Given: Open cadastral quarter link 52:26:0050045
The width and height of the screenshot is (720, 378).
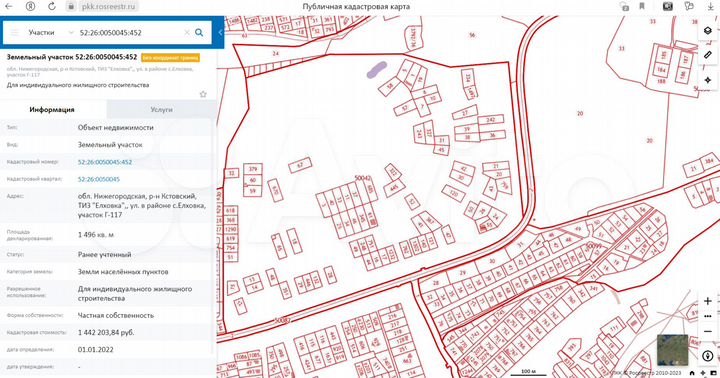Looking at the screenshot, I should tap(99, 179).
